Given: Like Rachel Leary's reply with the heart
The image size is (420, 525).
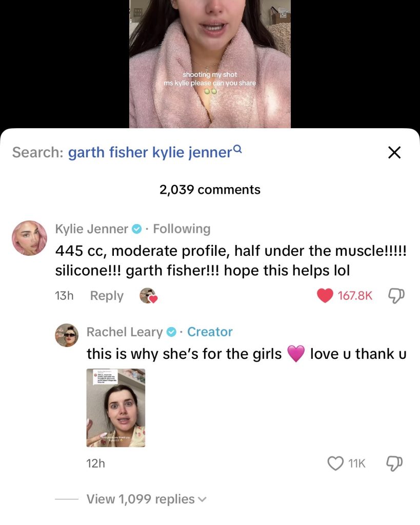Looking at the screenshot, I should (335, 463).
